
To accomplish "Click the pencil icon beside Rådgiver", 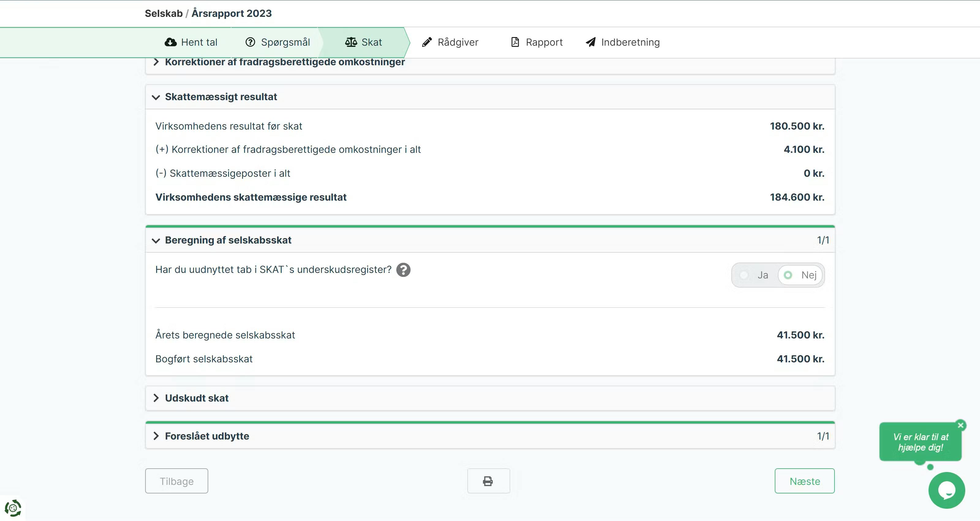I will (x=427, y=42).
